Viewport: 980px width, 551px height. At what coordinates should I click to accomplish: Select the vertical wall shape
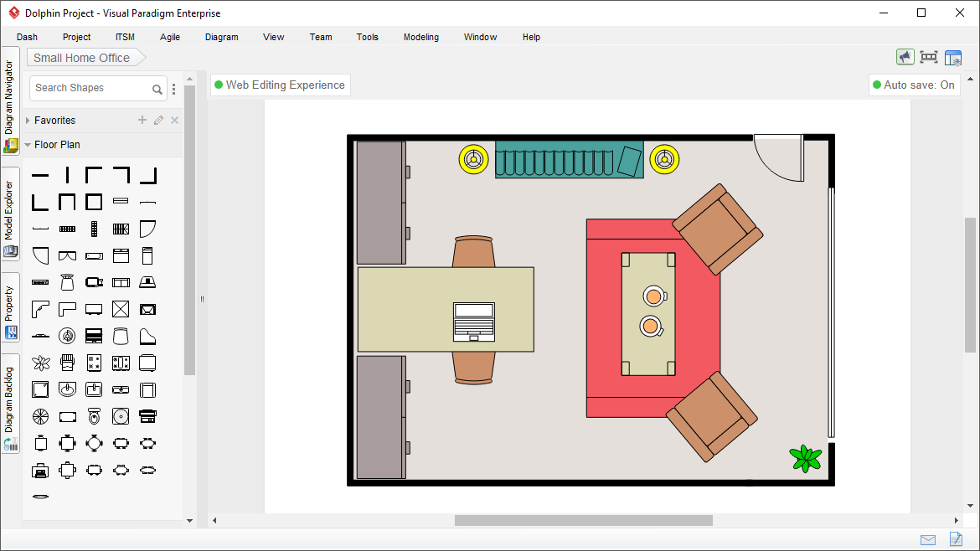pyautogui.click(x=67, y=176)
